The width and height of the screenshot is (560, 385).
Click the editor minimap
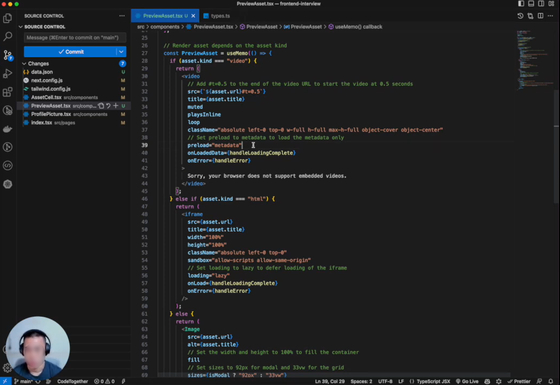tap(534, 61)
